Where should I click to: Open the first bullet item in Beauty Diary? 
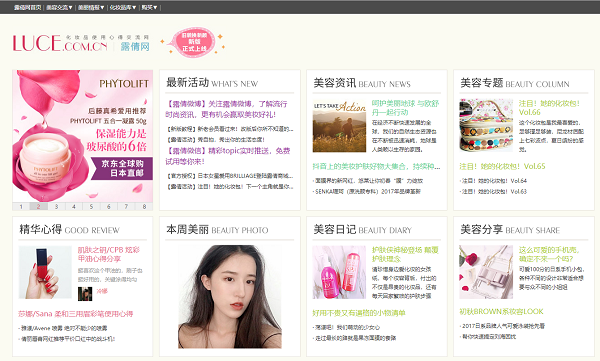click(x=347, y=327)
